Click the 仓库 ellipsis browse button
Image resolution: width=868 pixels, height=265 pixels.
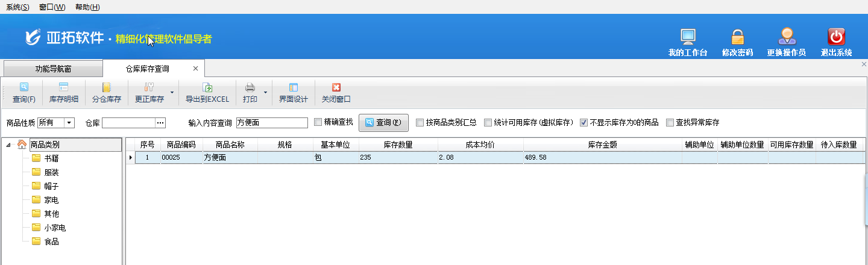click(x=160, y=123)
